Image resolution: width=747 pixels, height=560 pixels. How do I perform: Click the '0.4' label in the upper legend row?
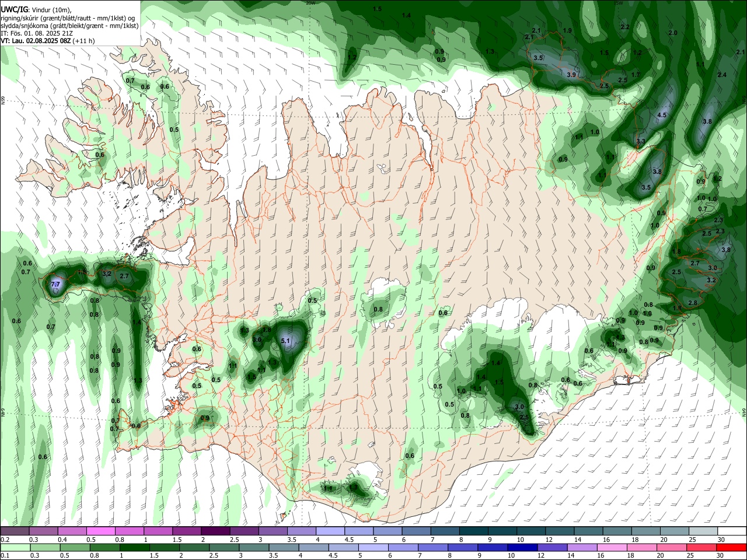tap(62, 540)
